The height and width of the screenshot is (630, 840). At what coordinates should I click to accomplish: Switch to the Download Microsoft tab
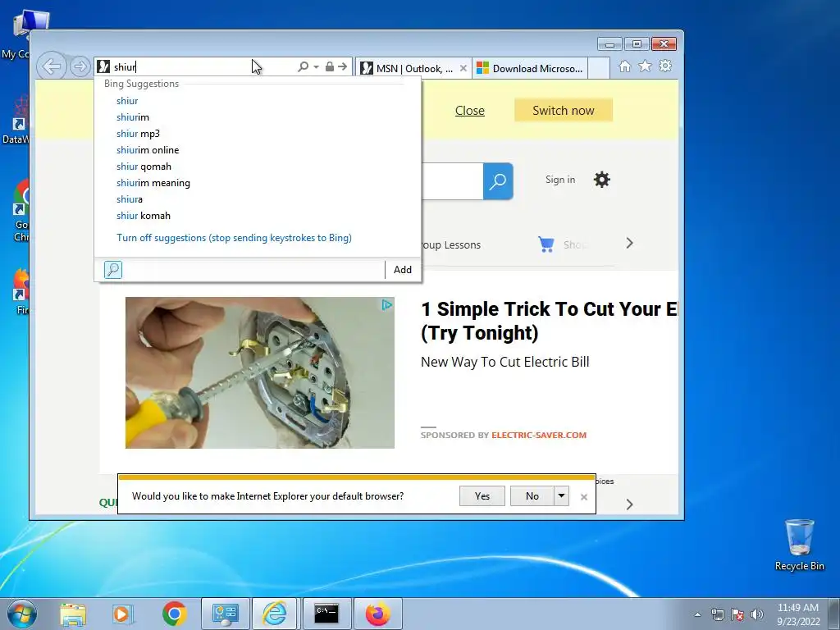(530, 69)
